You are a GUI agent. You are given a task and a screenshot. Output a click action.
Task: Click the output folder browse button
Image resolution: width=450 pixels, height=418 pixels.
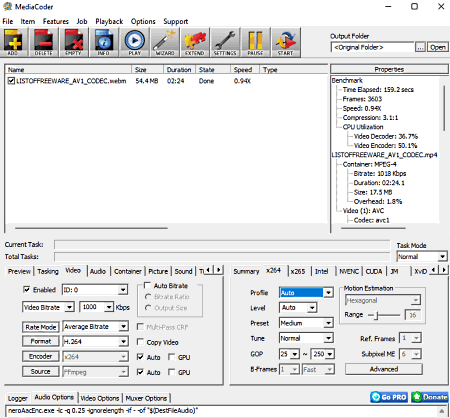click(420, 47)
